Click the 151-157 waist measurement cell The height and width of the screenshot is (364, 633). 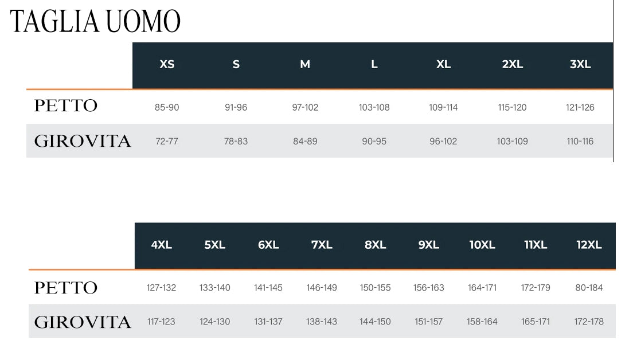429,322
